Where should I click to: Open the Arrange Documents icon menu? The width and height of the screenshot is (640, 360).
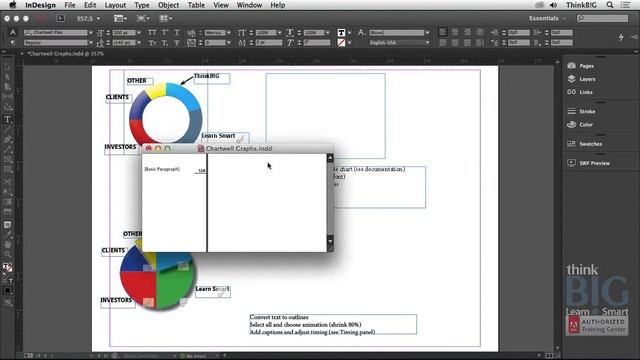tap(165, 18)
